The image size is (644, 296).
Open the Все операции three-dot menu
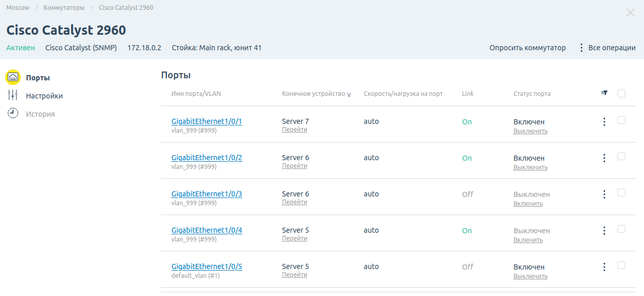tap(581, 48)
